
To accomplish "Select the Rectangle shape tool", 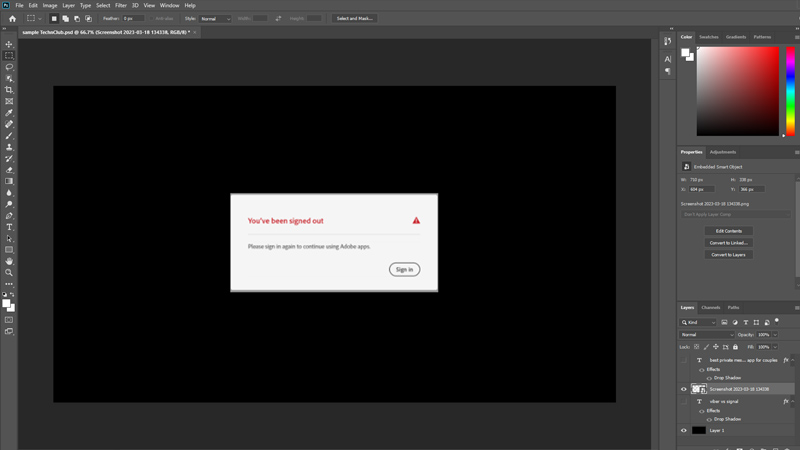I will tap(9, 250).
